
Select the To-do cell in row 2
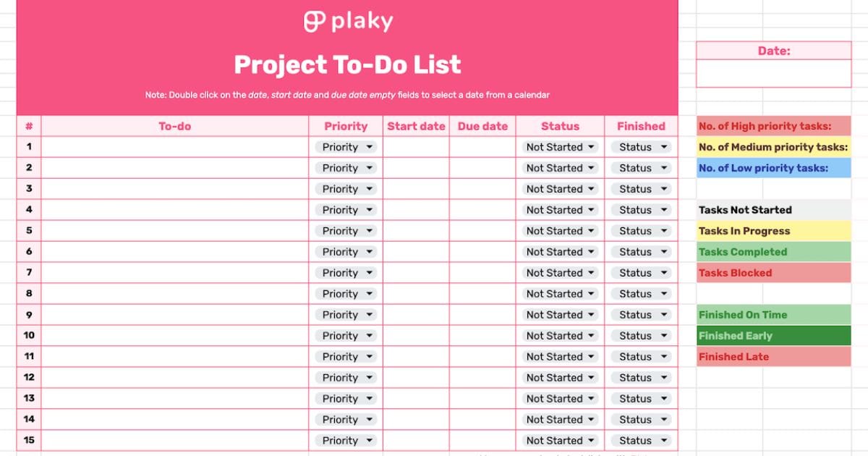pos(175,168)
